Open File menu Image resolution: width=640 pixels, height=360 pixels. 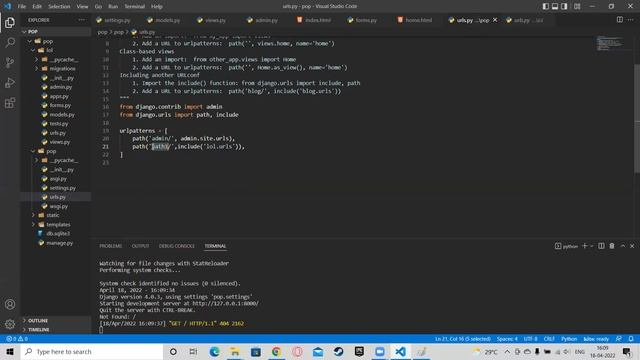coord(22,7)
